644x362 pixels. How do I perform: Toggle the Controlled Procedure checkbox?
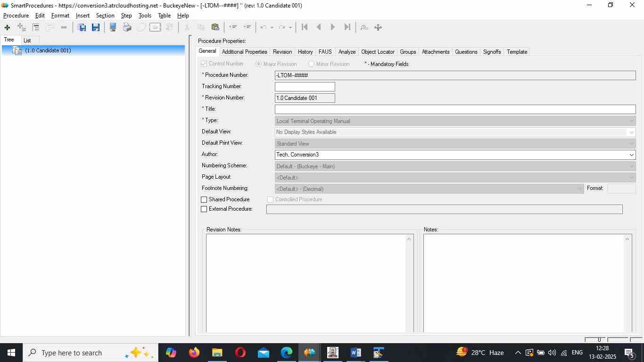(x=271, y=200)
